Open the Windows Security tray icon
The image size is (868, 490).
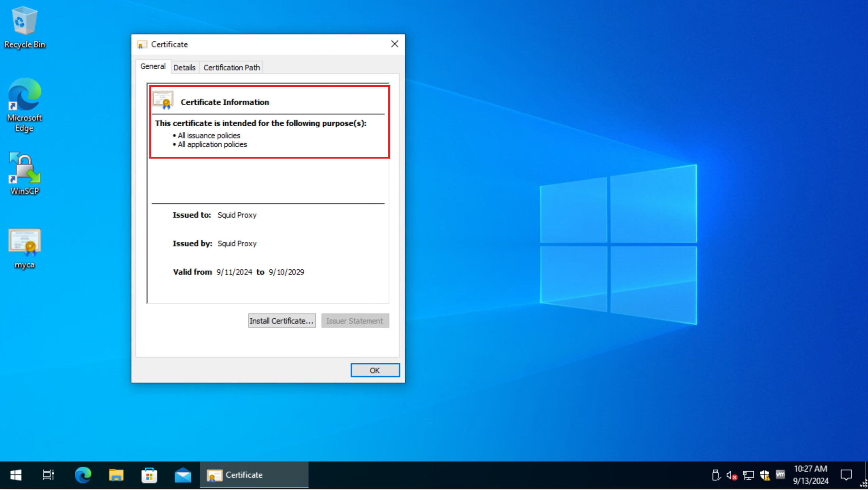pyautogui.click(x=764, y=475)
